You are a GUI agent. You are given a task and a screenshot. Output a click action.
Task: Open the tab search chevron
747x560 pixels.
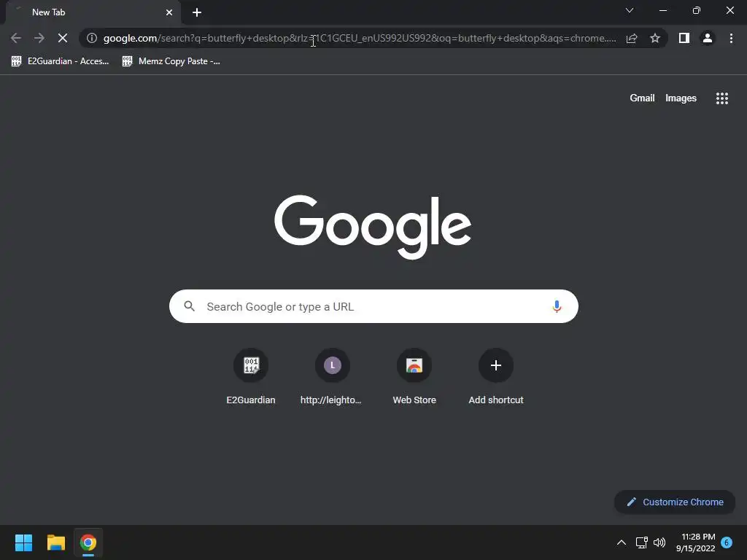(630, 10)
